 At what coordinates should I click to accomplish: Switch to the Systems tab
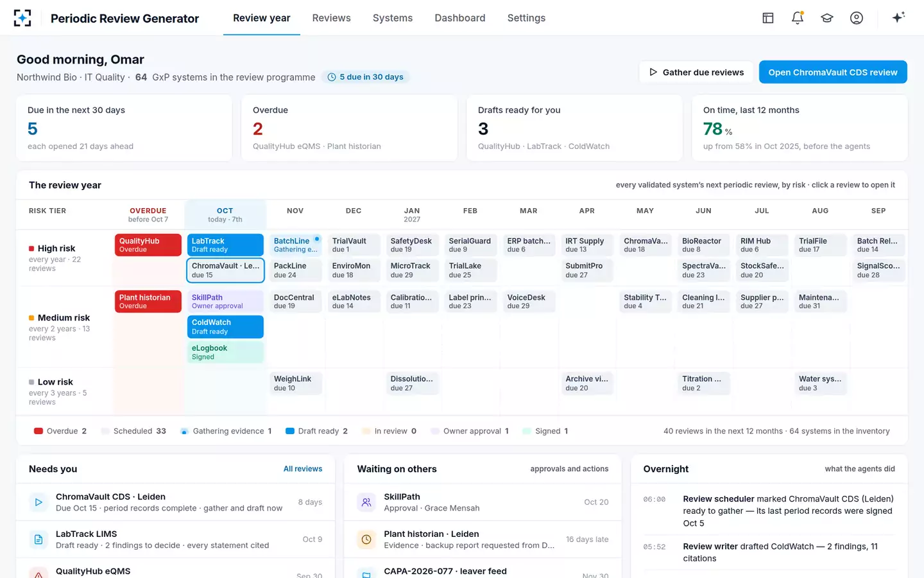point(393,18)
